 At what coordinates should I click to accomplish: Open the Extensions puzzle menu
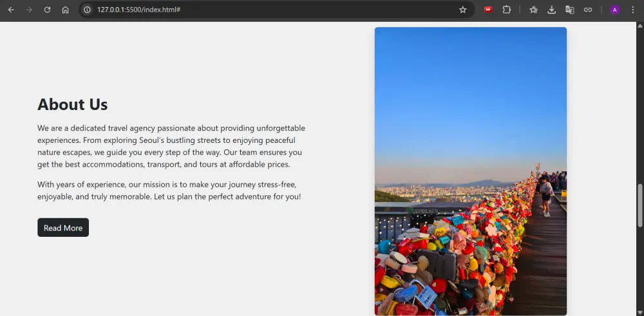[x=506, y=10]
